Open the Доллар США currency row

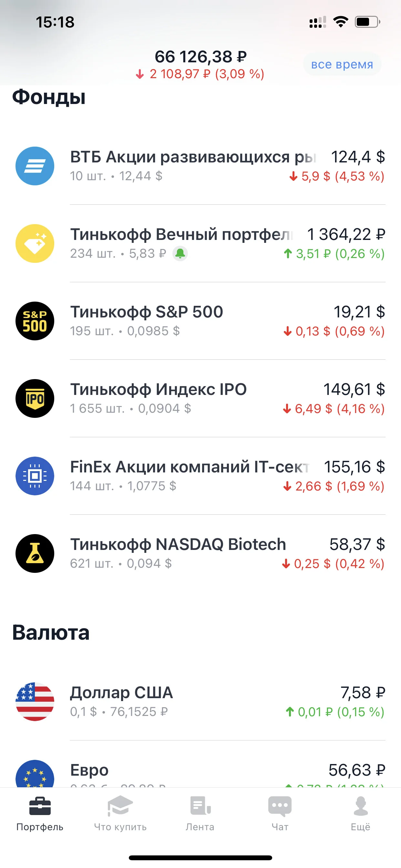(200, 702)
